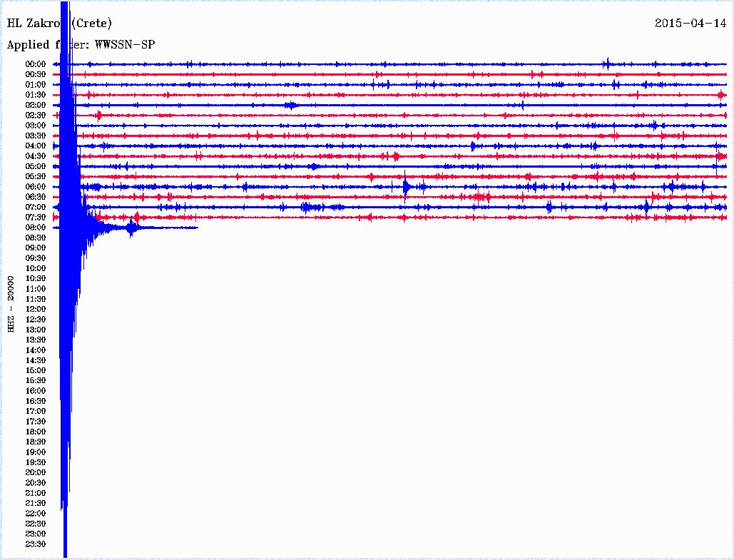Click the station title HL Zakros (Crete)

59,24
